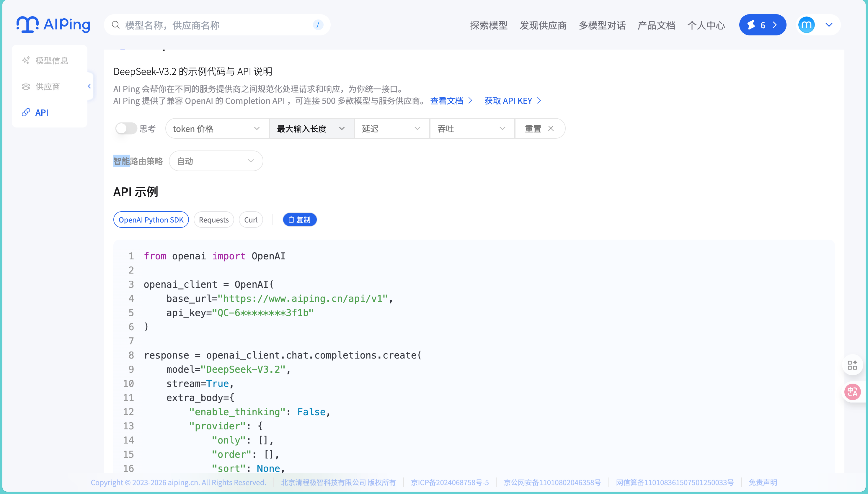Click the user avatar icon
The height and width of the screenshot is (494, 868).
(806, 25)
